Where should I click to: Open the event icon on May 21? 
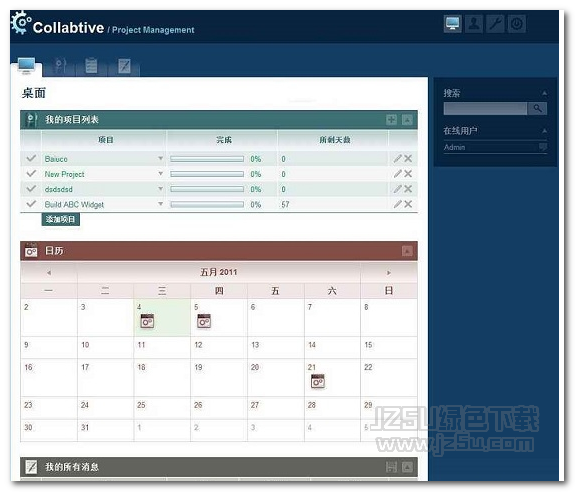(x=318, y=381)
